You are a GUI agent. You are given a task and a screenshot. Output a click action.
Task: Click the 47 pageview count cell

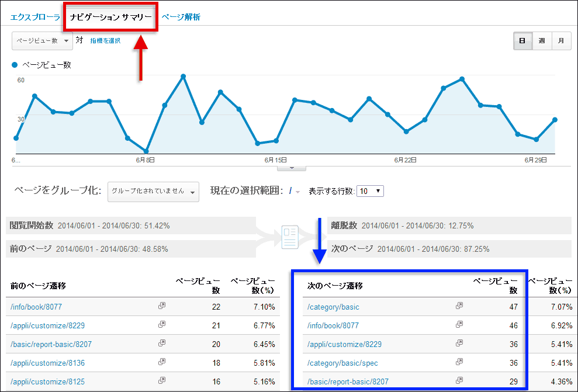[514, 307]
